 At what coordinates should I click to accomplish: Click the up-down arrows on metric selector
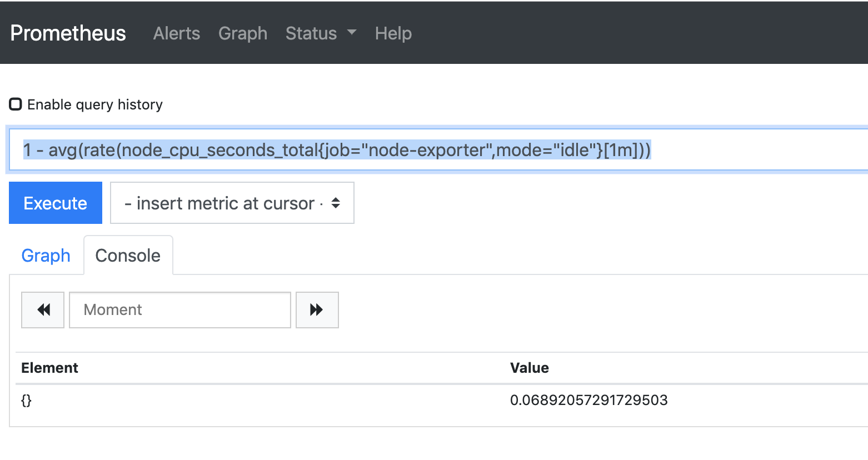[x=336, y=203]
